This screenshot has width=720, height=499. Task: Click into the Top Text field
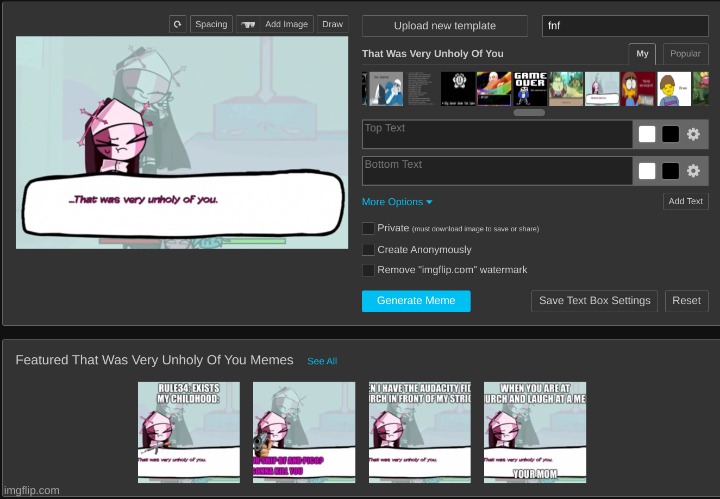(x=497, y=134)
